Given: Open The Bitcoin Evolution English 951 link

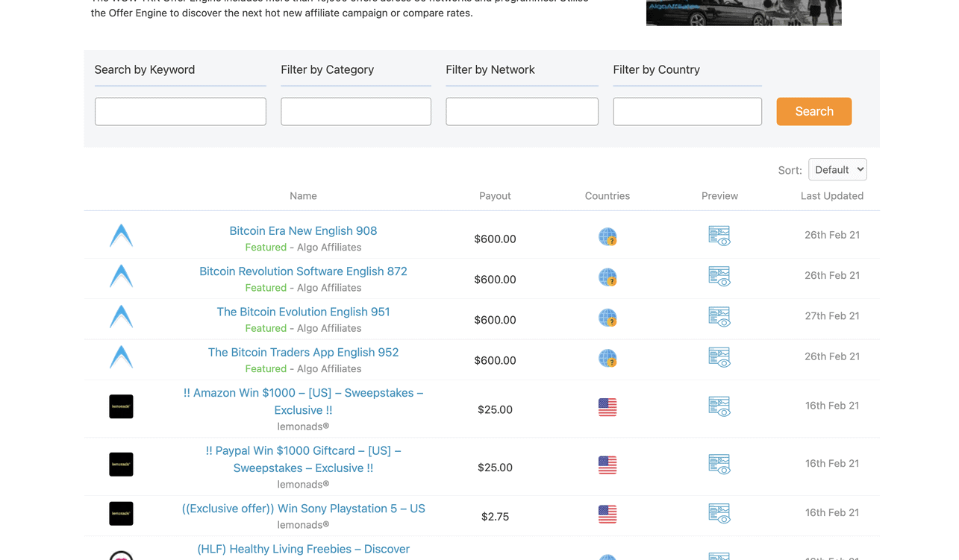Looking at the screenshot, I should [x=303, y=312].
